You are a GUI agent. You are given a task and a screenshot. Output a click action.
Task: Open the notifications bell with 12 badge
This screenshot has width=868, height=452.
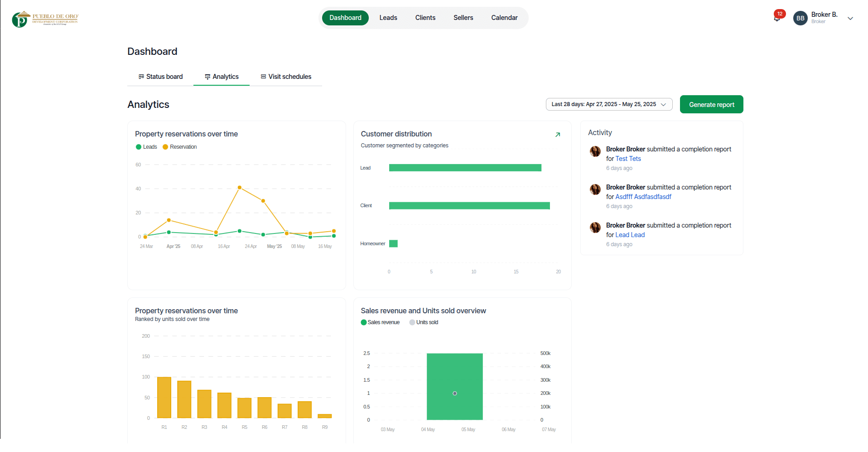click(777, 18)
